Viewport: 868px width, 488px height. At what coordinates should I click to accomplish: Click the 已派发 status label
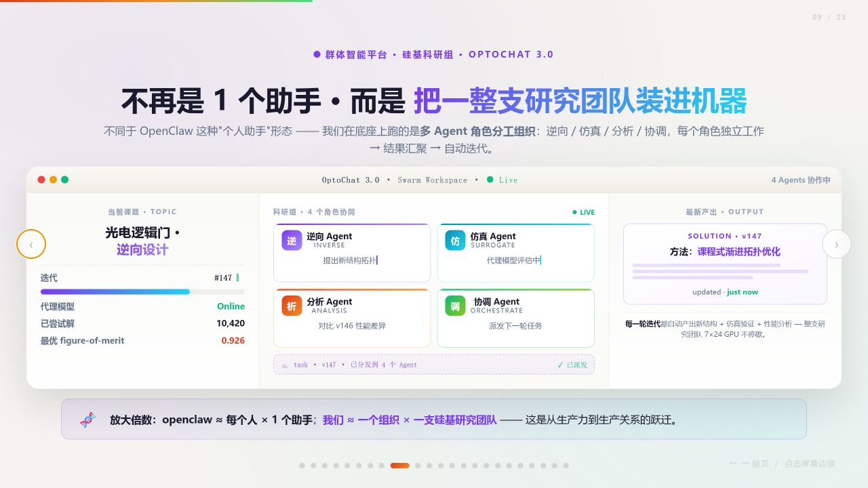click(577, 365)
